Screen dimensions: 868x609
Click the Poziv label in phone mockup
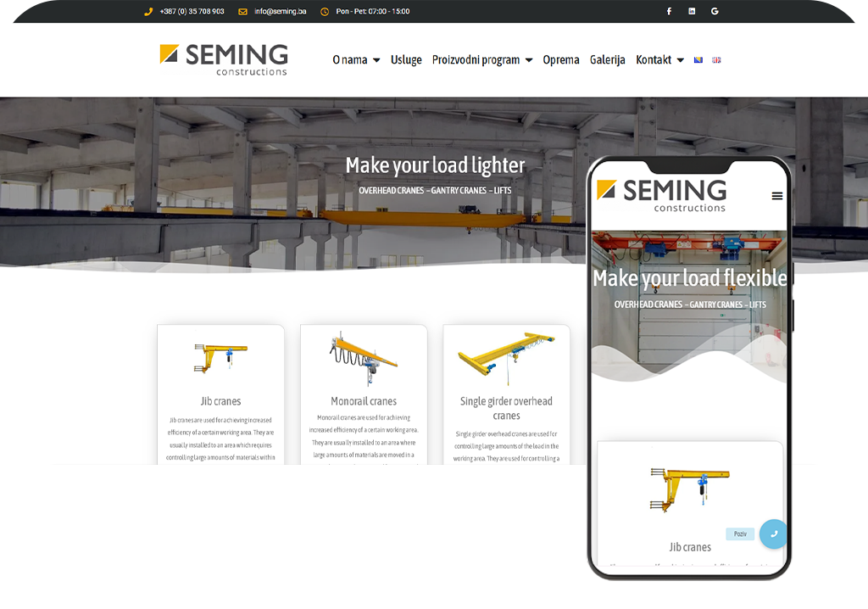(x=740, y=534)
